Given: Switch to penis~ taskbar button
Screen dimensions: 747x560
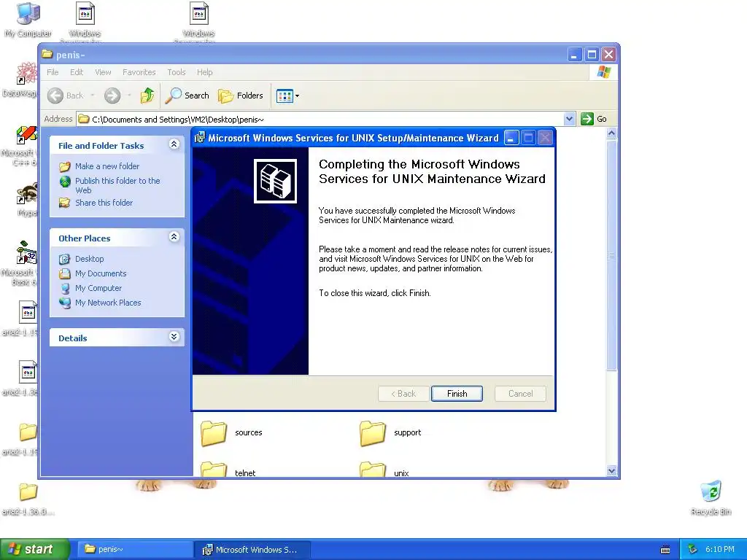Looking at the screenshot, I should pos(134,550).
